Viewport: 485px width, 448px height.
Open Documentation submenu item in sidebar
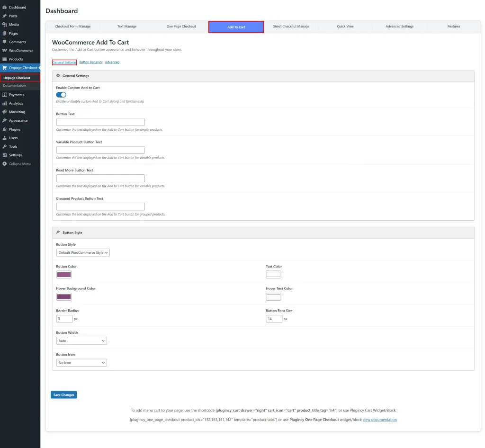pyautogui.click(x=14, y=86)
